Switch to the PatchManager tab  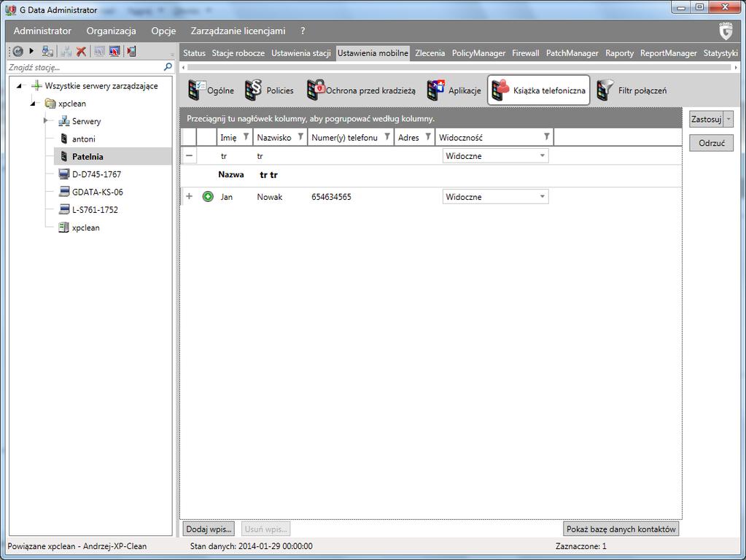(x=572, y=52)
